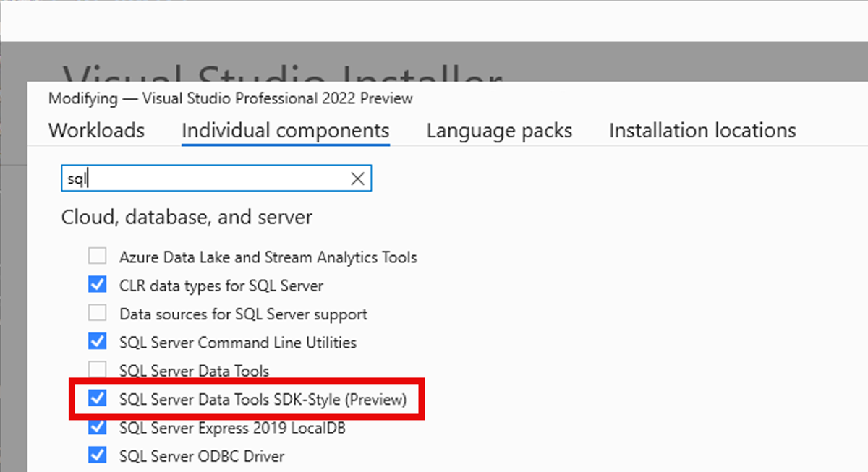Screen dimensions: 868x472
Task: Uncheck SQL Server Data Tools SDK-Style (Preview)
Action: click(x=97, y=398)
